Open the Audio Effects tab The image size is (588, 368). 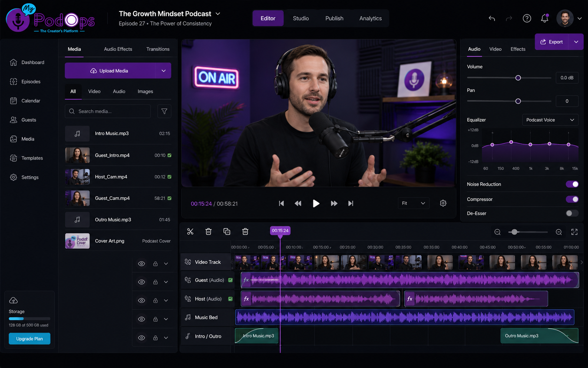pyautogui.click(x=118, y=49)
